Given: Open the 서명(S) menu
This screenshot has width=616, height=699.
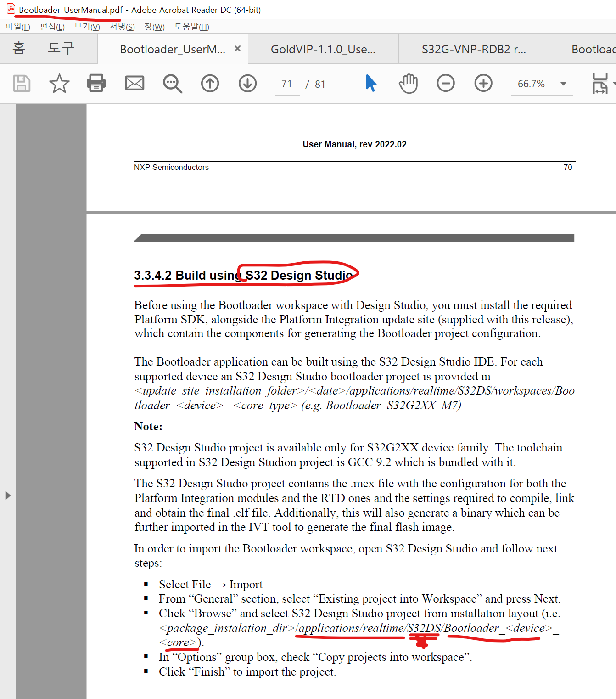Looking at the screenshot, I should pos(122,27).
